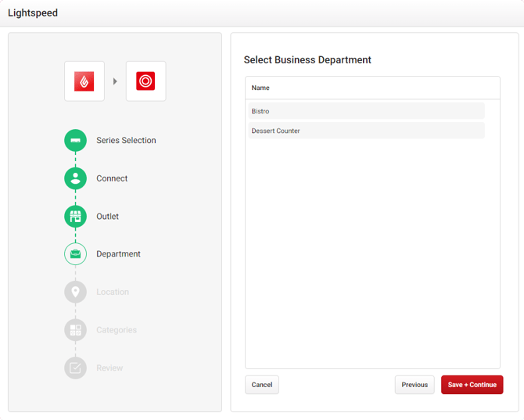The width and height of the screenshot is (524, 420).
Task: Open the Outlet step storefront icon
Action: click(x=76, y=216)
